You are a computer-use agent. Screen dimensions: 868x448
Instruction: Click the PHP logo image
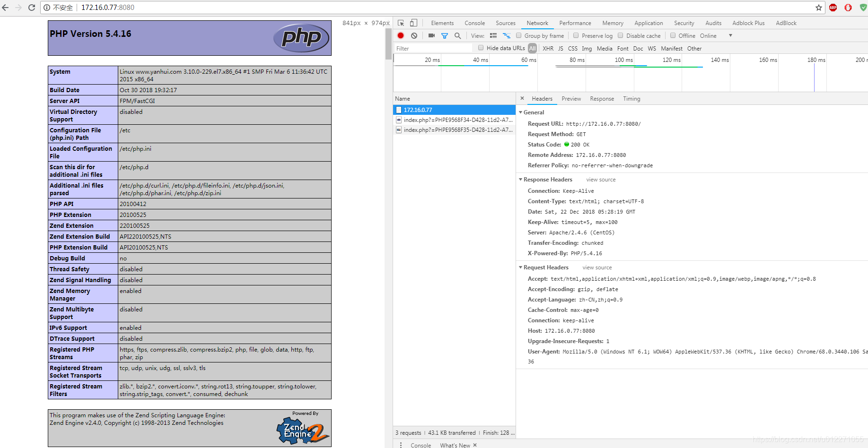point(301,38)
